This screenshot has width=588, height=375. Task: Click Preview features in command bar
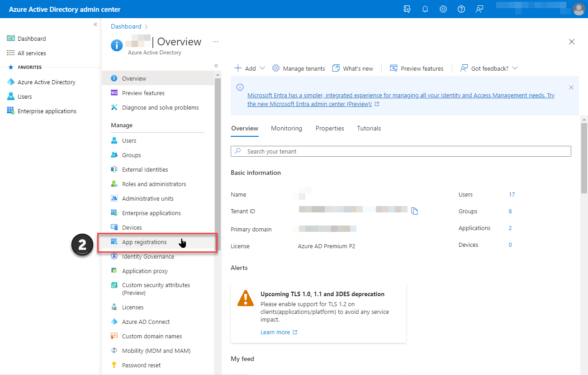pos(417,68)
